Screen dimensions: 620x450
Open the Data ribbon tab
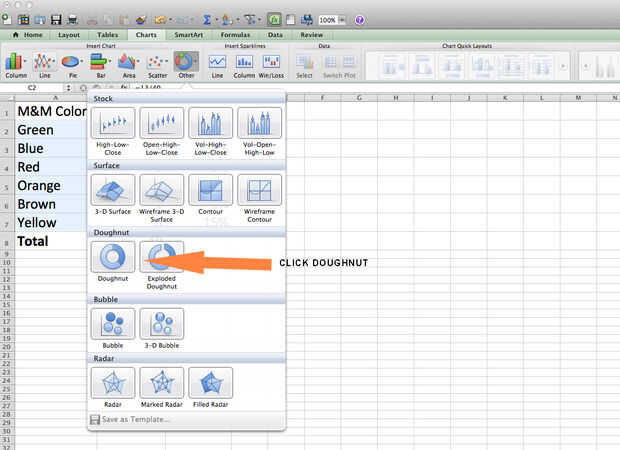pyautogui.click(x=275, y=35)
